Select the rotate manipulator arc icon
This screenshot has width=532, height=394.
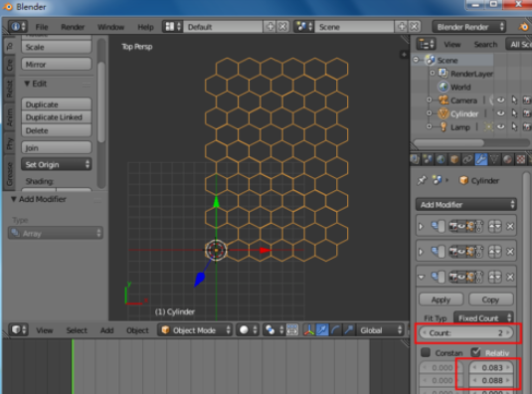(x=335, y=330)
